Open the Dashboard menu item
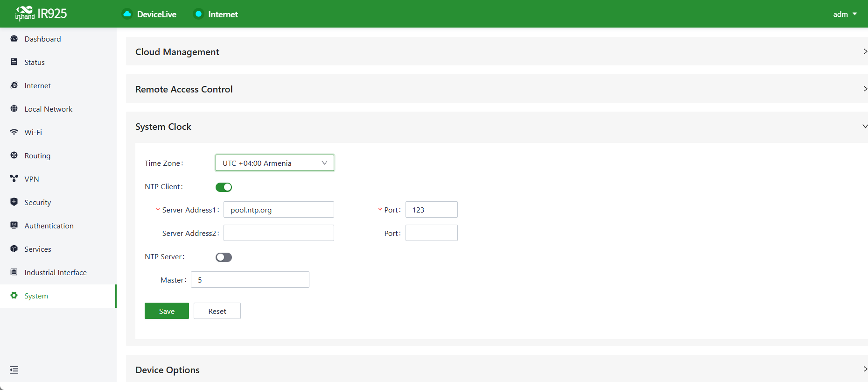 click(x=58, y=39)
